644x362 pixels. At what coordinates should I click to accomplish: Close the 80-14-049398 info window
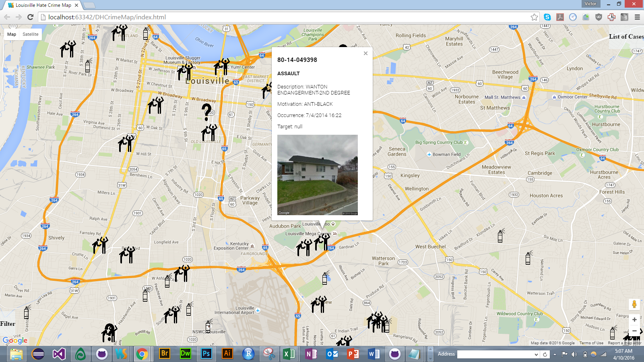(365, 53)
